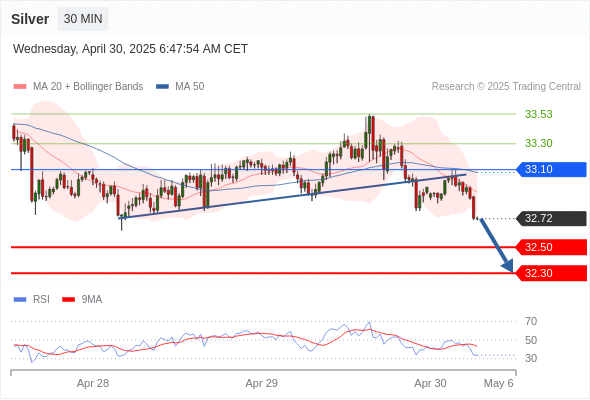Click the 32.50 red support tag
Screen dimensions: 590x400
[551, 247]
